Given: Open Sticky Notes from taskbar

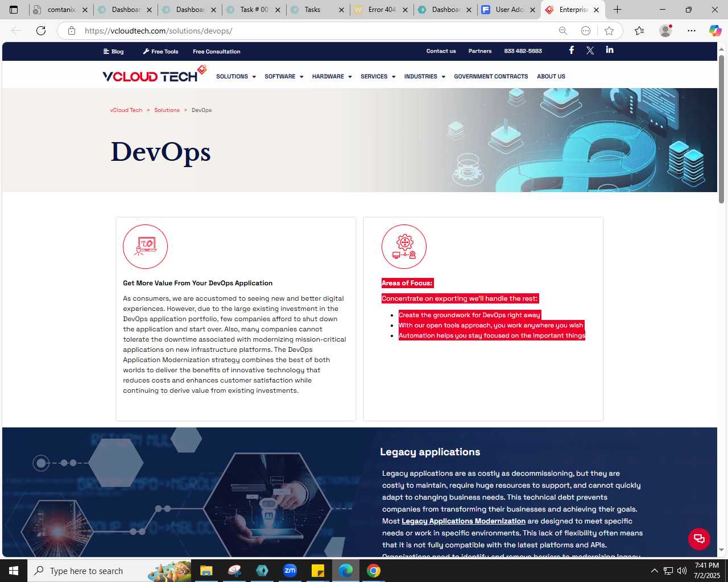Looking at the screenshot, I should 318,571.
